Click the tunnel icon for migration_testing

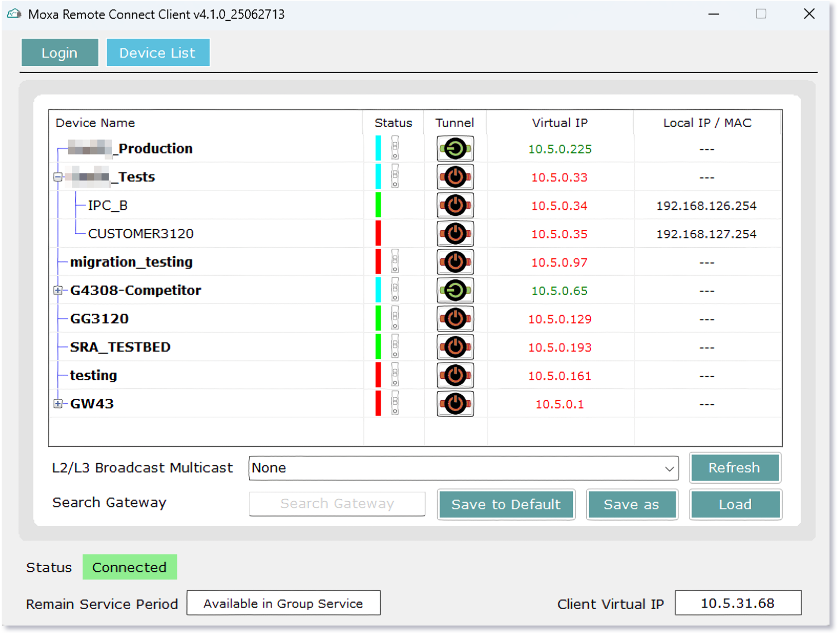click(x=455, y=262)
